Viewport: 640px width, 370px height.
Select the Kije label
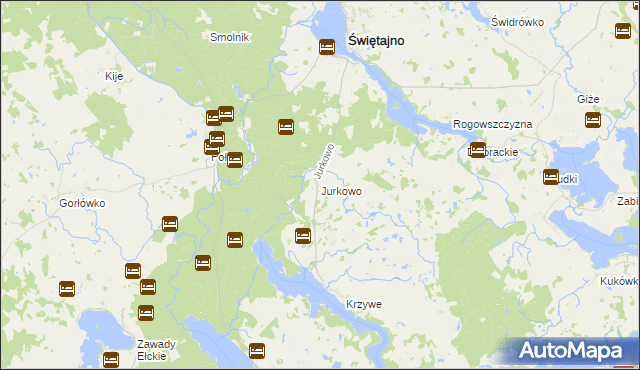click(114, 76)
